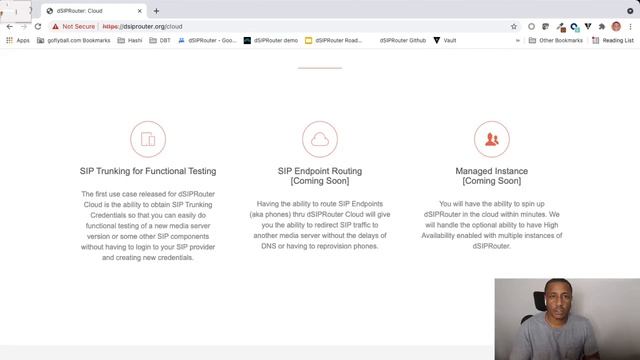Click the webcam video overlay
This screenshot has height=360, width=640.
[567, 319]
